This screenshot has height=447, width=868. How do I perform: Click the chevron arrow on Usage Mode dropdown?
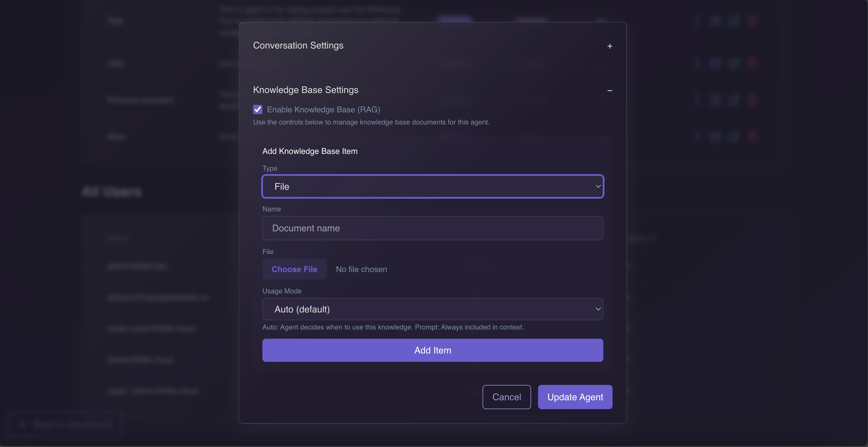pos(598,309)
